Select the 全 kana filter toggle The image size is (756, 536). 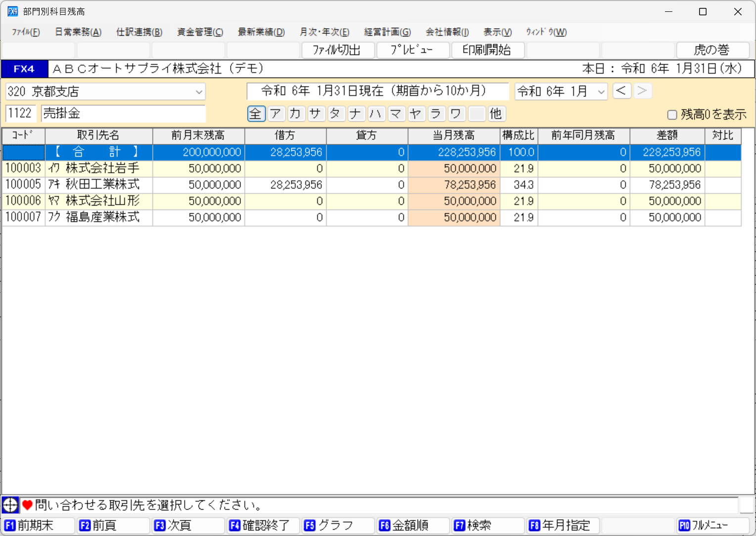256,114
